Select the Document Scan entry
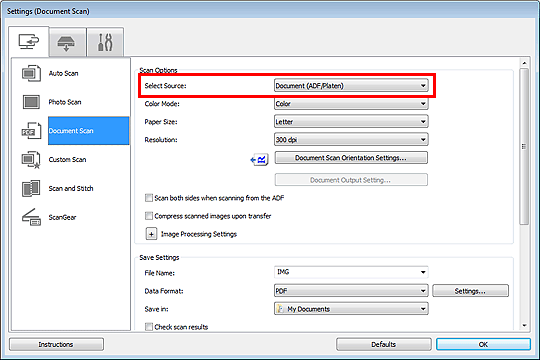 point(89,131)
